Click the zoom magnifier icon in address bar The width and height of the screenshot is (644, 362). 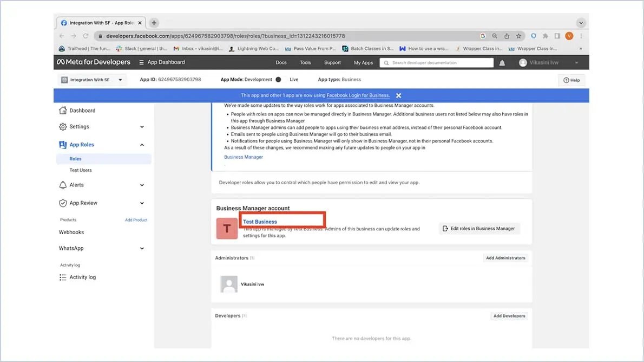point(495,36)
